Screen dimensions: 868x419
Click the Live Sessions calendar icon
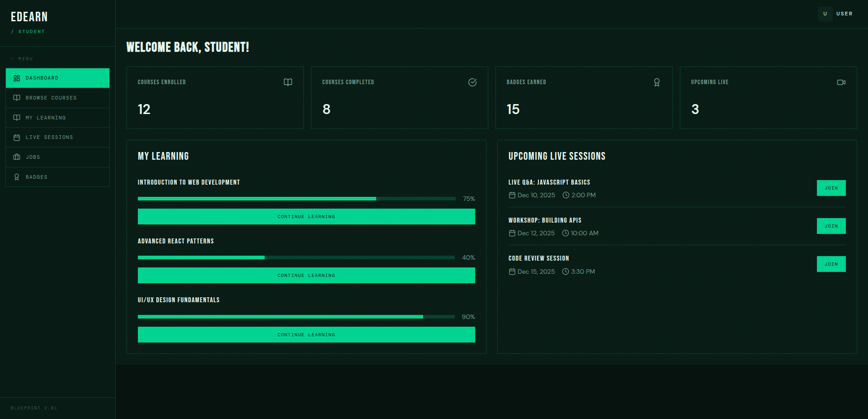(17, 138)
